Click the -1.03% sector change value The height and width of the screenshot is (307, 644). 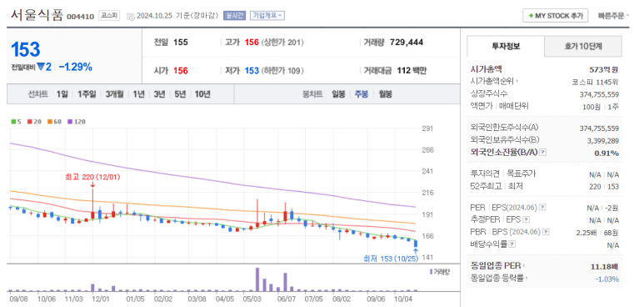[x=607, y=279]
